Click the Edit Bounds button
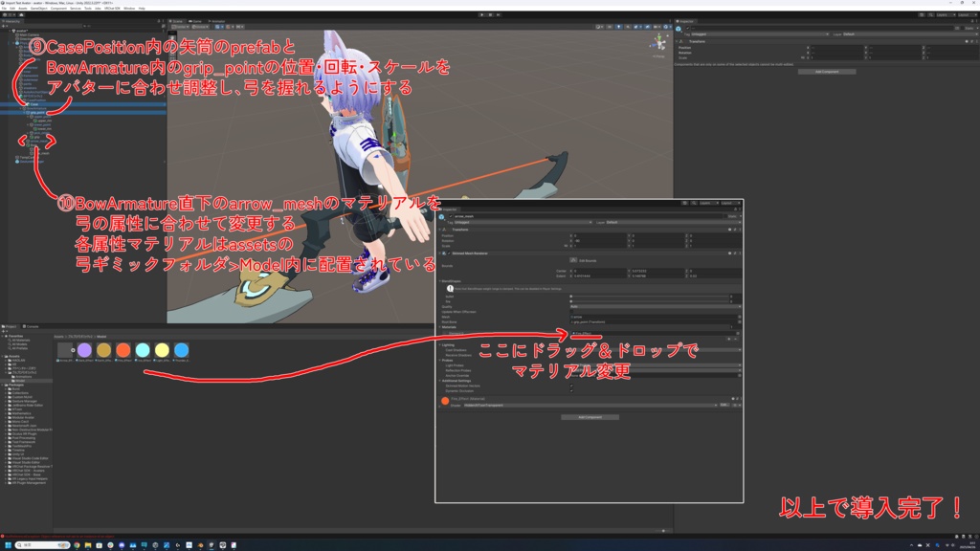This screenshot has width=980, height=551. click(x=585, y=260)
